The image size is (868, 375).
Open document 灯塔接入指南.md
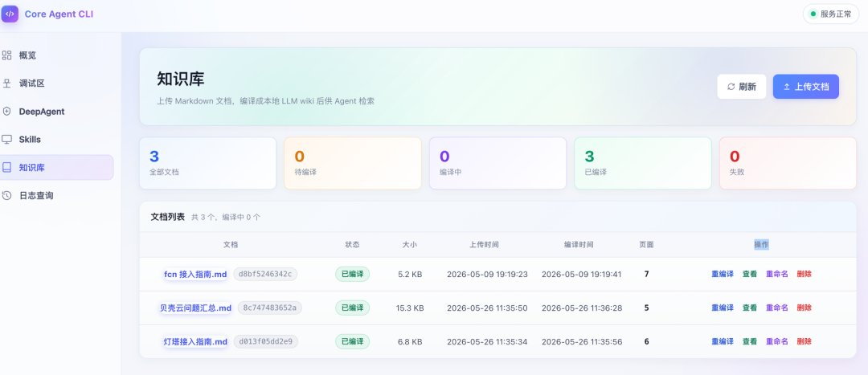[x=195, y=342]
